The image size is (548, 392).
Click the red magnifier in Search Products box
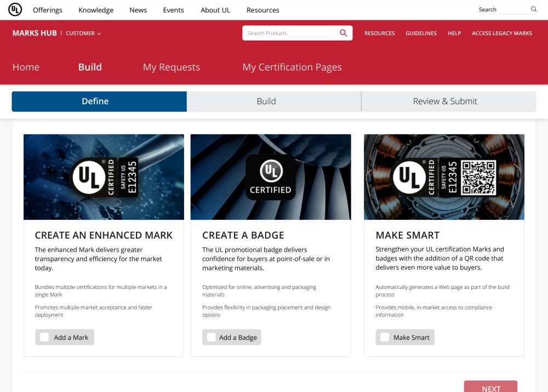coord(344,33)
